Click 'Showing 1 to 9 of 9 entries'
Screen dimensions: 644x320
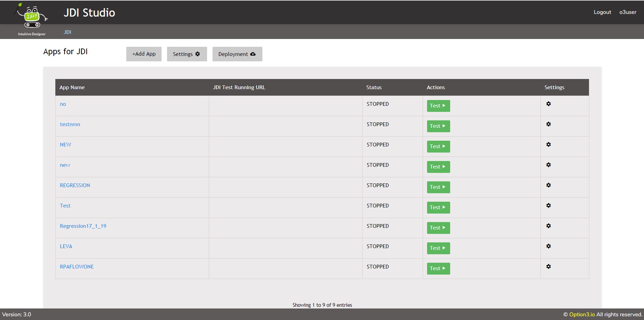(322, 305)
